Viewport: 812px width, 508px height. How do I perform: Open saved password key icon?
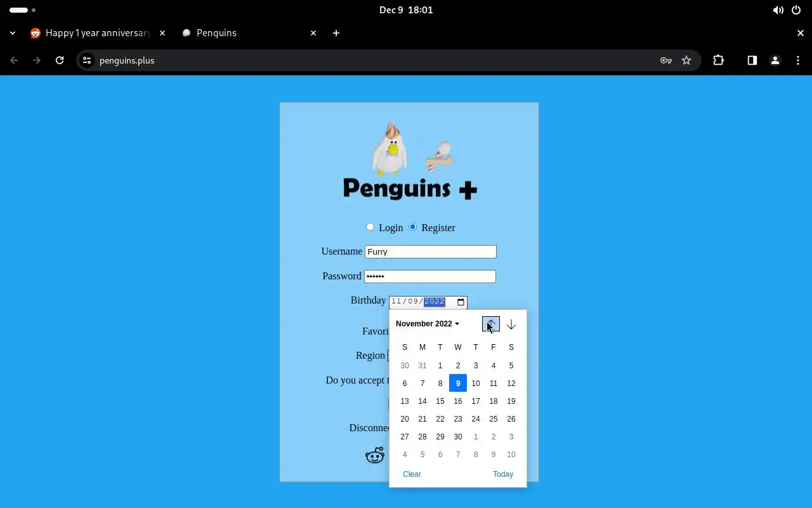click(665, 60)
